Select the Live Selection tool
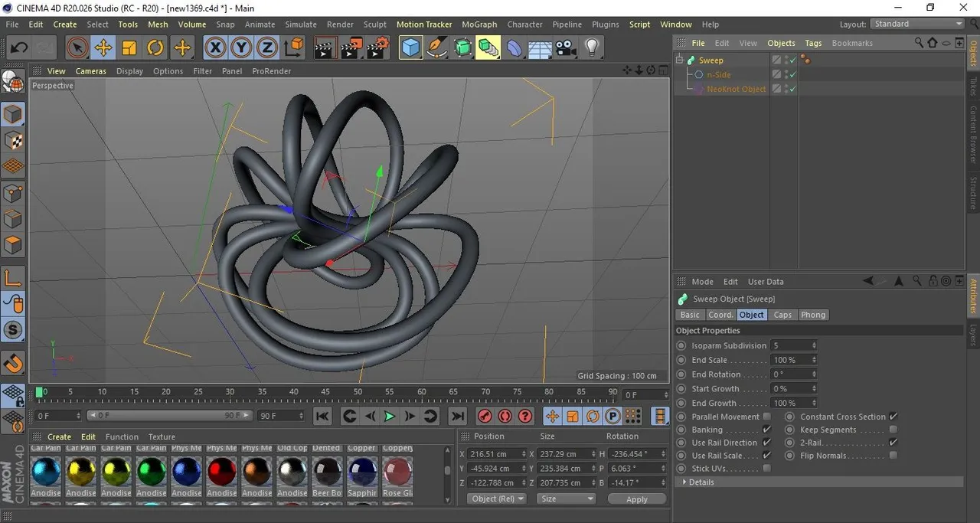Viewport: 980px width, 523px height. pyautogui.click(x=77, y=48)
